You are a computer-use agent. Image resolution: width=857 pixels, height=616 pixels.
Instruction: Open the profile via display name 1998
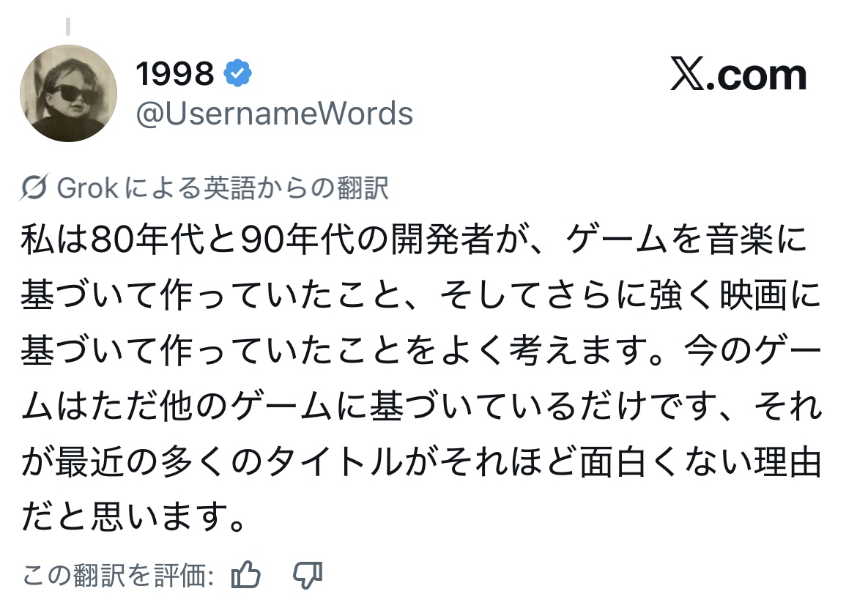click(175, 73)
